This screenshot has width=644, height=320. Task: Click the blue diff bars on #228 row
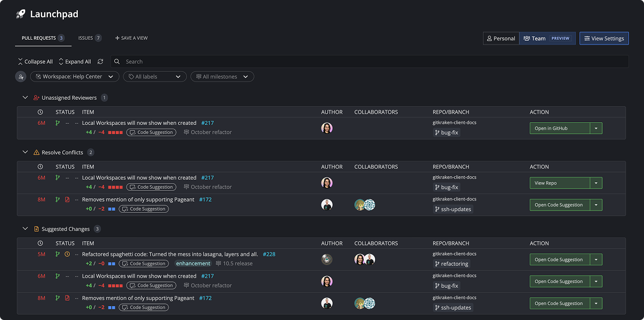click(112, 264)
